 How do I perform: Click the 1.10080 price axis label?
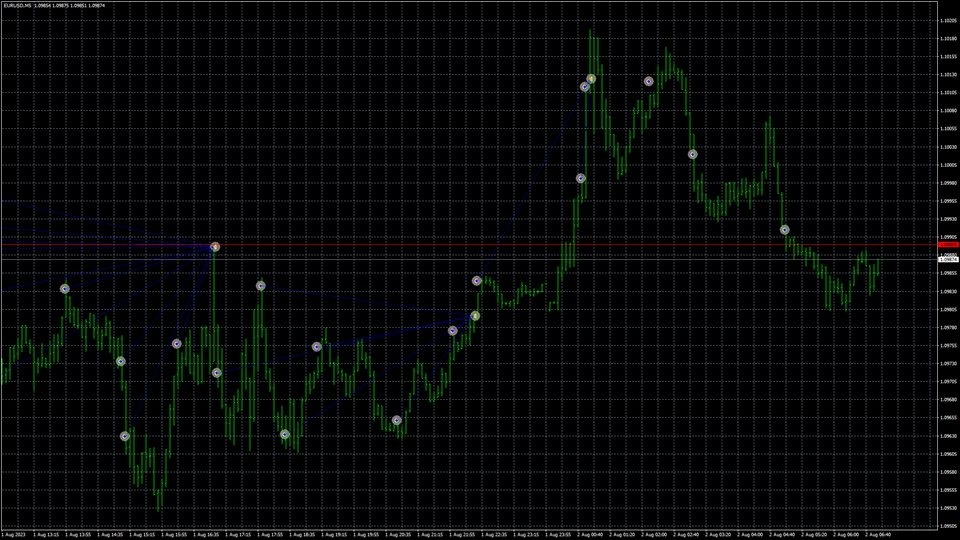[948, 111]
